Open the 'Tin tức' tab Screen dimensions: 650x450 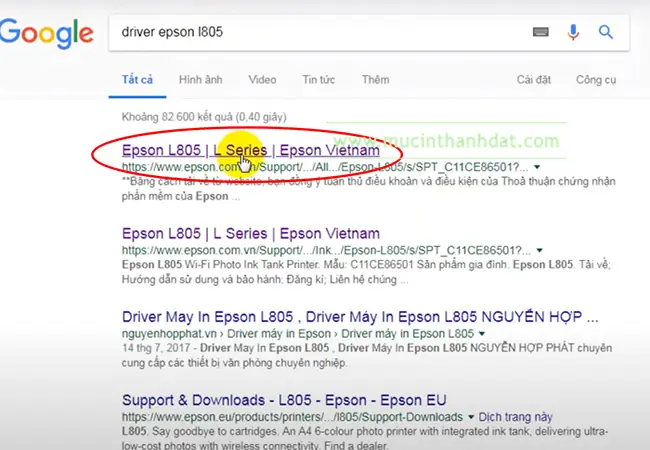pyautogui.click(x=318, y=80)
